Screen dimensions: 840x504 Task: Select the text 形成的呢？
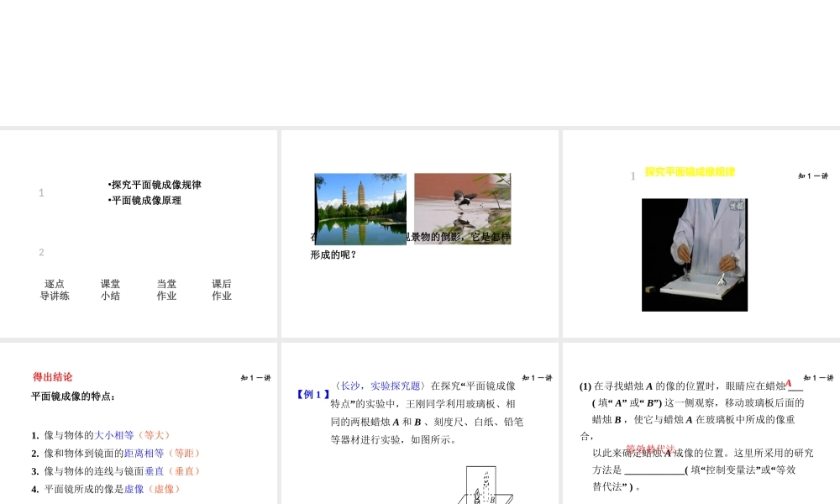point(333,255)
